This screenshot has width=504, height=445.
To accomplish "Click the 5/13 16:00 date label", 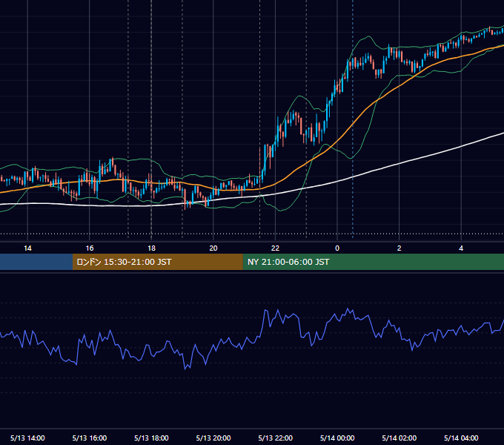I will pos(90,438).
